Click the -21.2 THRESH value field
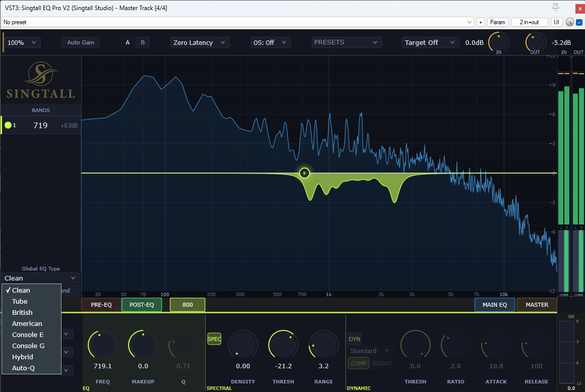 (283, 366)
